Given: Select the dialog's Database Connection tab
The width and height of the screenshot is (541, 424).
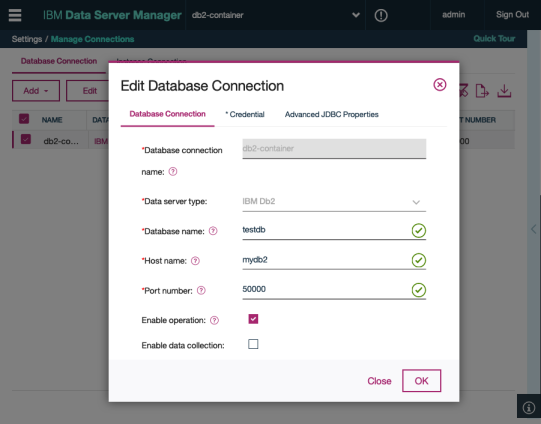Looking at the screenshot, I should point(167,114).
